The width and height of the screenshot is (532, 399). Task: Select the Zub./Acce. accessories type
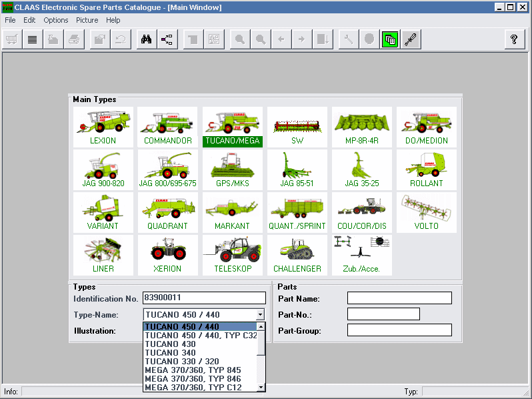point(362,256)
